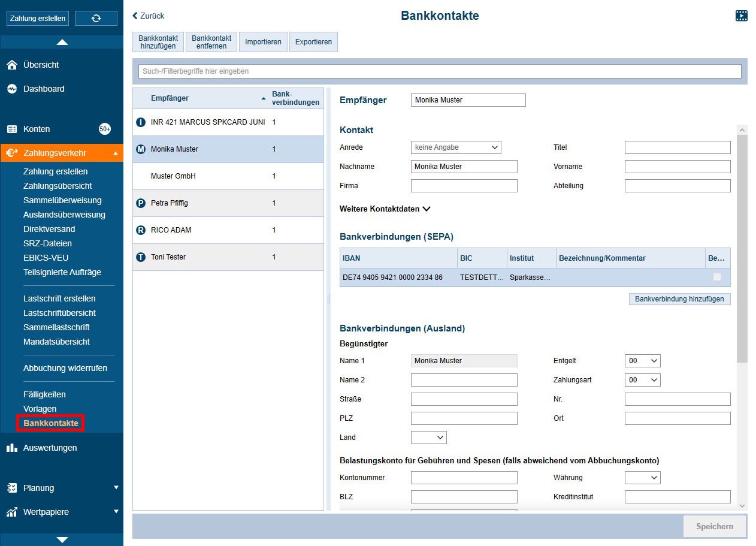This screenshot has width=756, height=546.
Task: Click the sort arrow on Empfänger column
Action: click(264, 97)
